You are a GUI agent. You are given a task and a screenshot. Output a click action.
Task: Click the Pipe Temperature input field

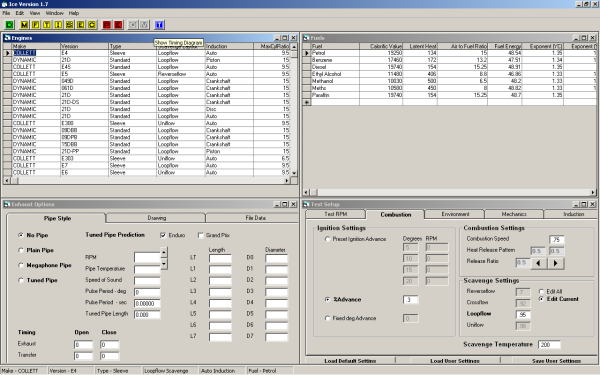(x=147, y=269)
